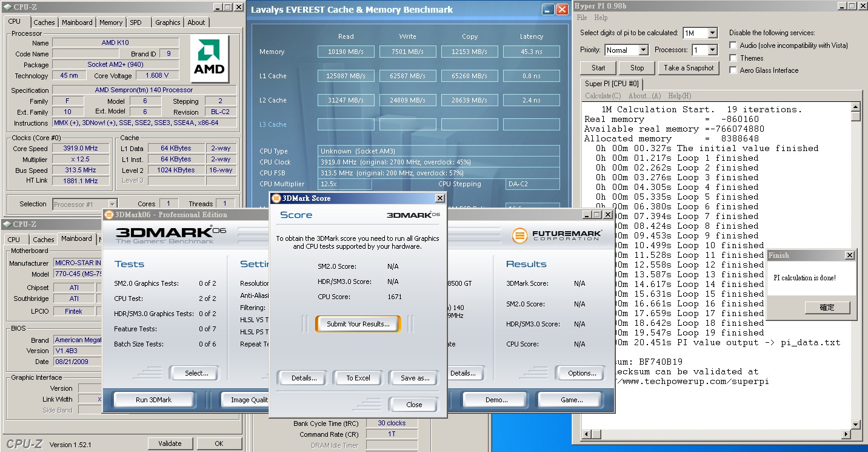The width and height of the screenshot is (868, 452).
Task: Click the 3DMark06 Professional Edition title icon
Action: [109, 214]
